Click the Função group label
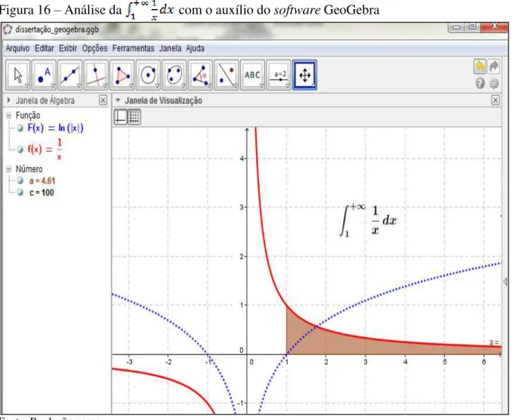Screen dimensions: 512x420 pos(28,116)
